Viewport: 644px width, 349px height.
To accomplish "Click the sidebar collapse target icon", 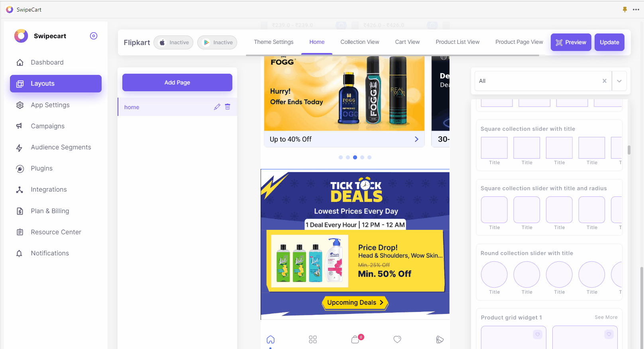I will click(94, 36).
